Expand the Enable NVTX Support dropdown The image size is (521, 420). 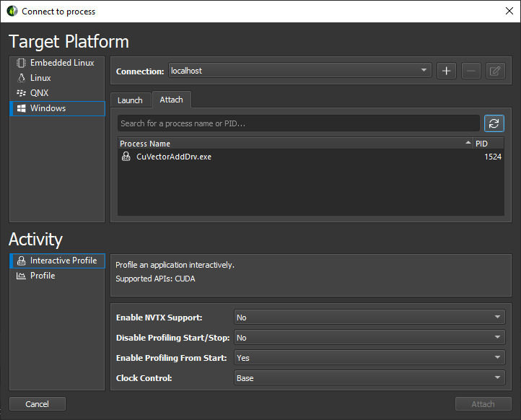[x=369, y=318]
